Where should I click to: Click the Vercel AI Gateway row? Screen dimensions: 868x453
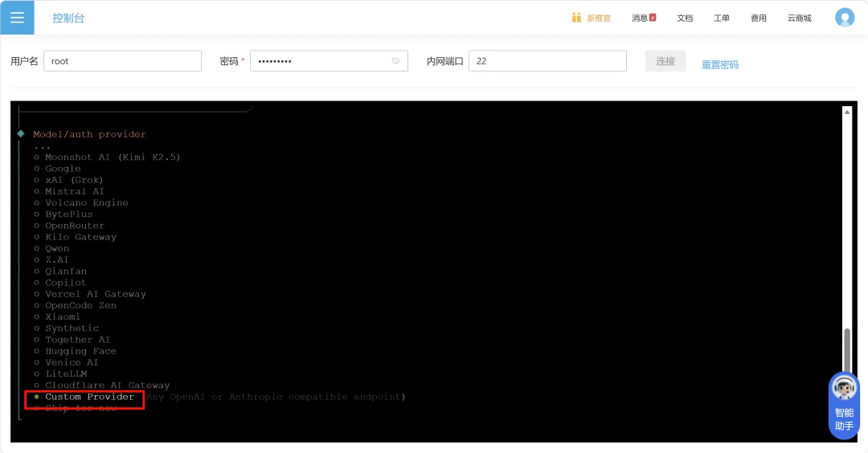tap(90, 294)
